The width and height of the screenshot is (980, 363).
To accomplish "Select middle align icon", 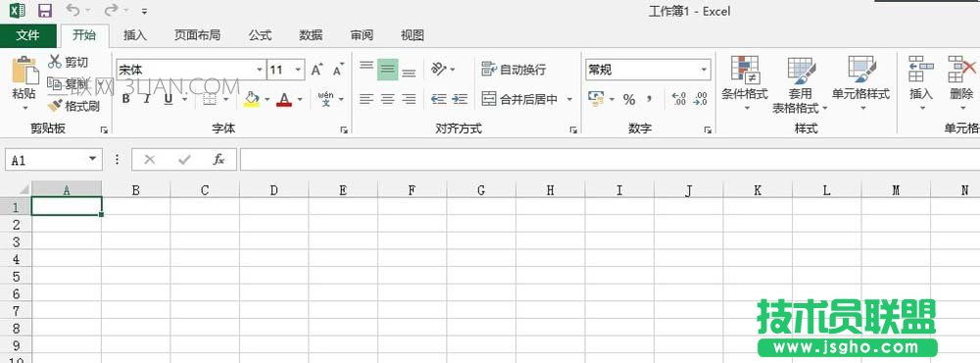I will 387,70.
